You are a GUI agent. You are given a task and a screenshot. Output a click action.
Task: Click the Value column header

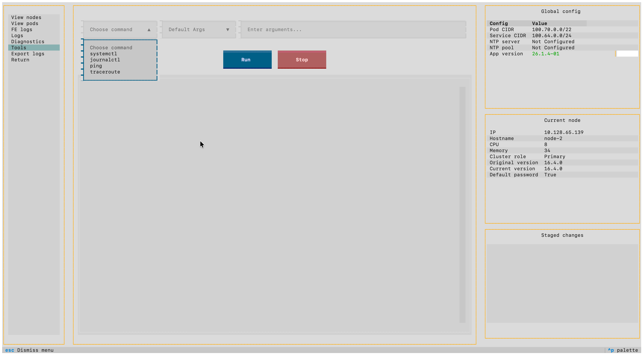tap(539, 23)
